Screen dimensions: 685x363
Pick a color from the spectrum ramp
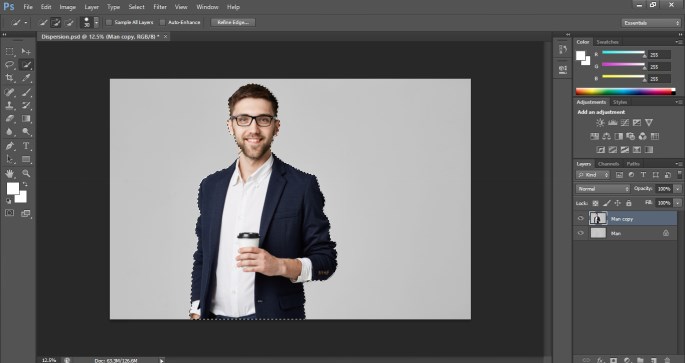[x=626, y=91]
